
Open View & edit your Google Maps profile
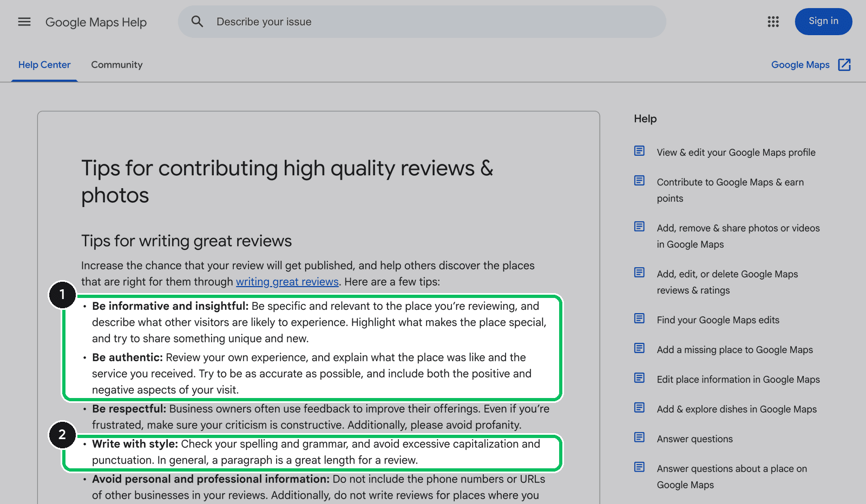tap(736, 152)
